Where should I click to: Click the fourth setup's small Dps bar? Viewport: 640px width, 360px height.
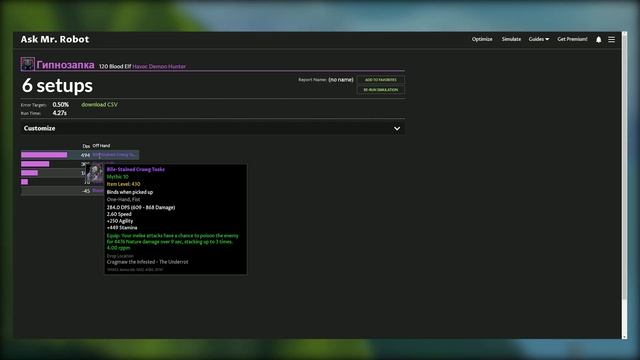point(24,182)
